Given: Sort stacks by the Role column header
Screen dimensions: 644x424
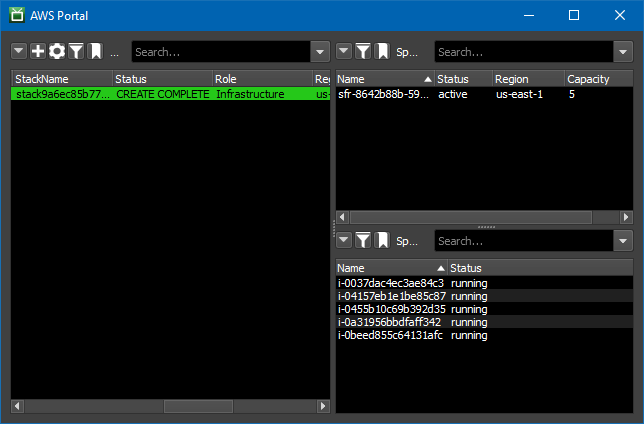Looking at the screenshot, I should (x=260, y=78).
